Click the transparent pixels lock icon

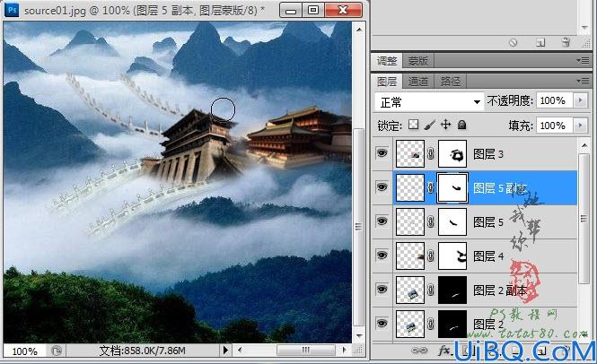413,125
